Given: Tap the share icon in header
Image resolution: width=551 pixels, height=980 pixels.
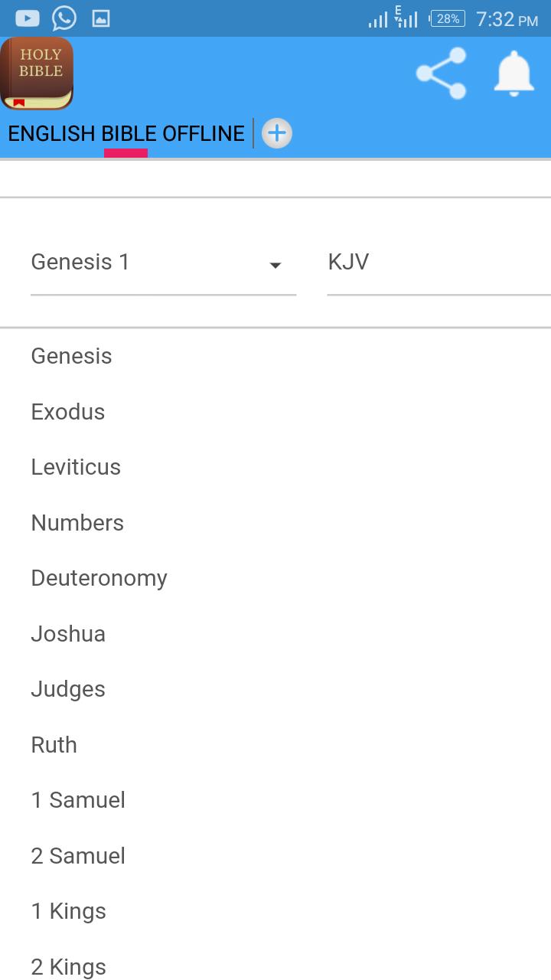Looking at the screenshot, I should 442,73.
